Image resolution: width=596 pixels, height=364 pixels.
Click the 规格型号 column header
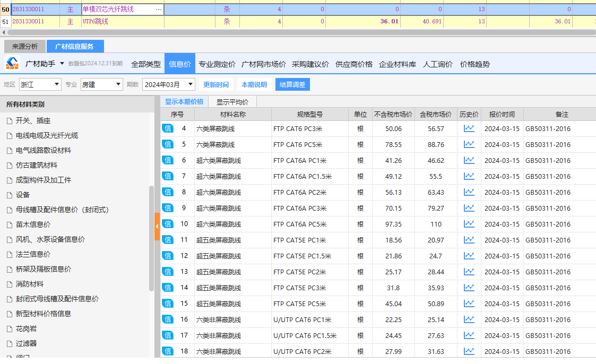click(x=309, y=115)
